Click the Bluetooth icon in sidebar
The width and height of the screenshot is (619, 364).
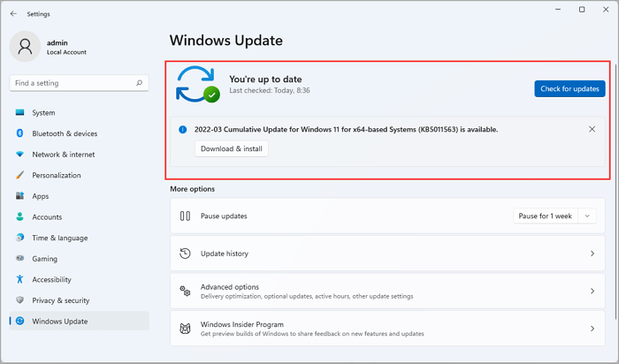(x=19, y=133)
